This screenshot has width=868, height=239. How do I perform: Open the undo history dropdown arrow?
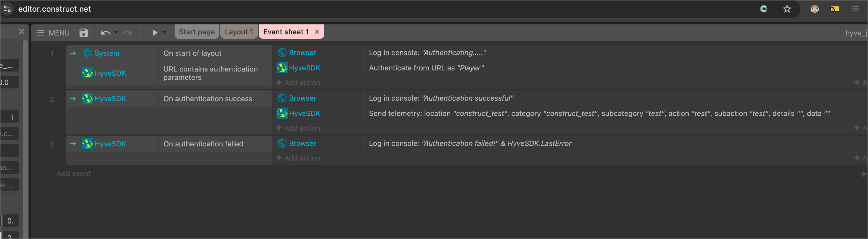pyautogui.click(x=116, y=33)
